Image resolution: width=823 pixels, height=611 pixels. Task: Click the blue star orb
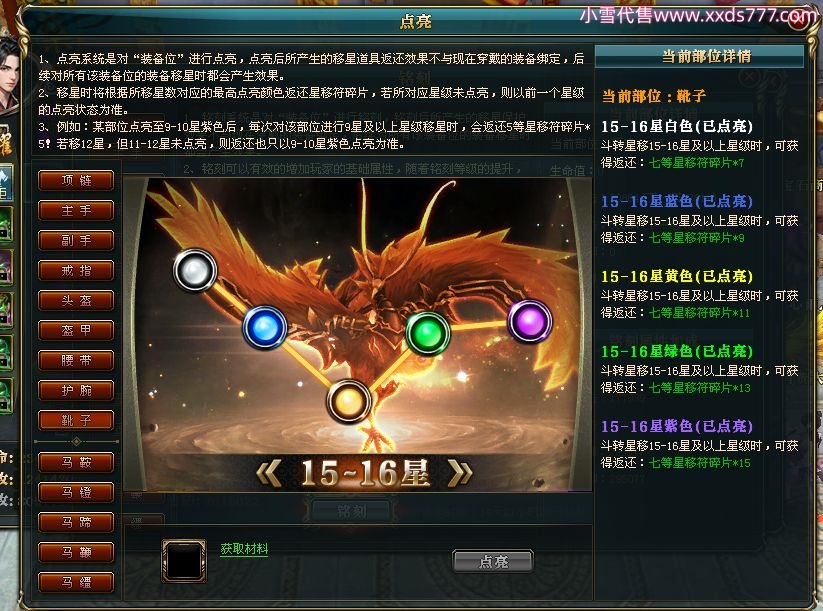click(x=265, y=328)
